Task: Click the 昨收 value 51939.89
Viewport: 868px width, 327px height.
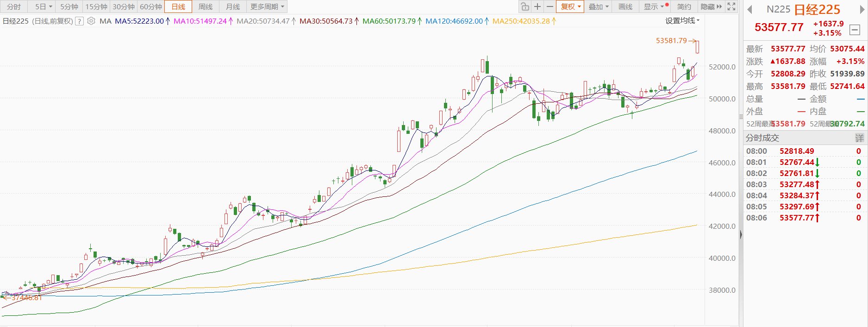Action: (847, 74)
